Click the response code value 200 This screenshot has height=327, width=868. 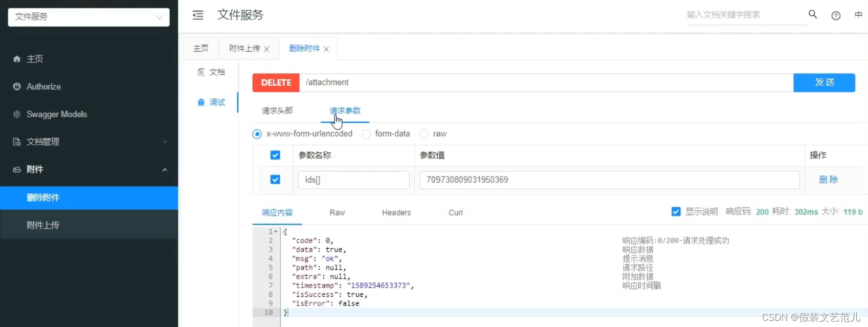(762, 212)
